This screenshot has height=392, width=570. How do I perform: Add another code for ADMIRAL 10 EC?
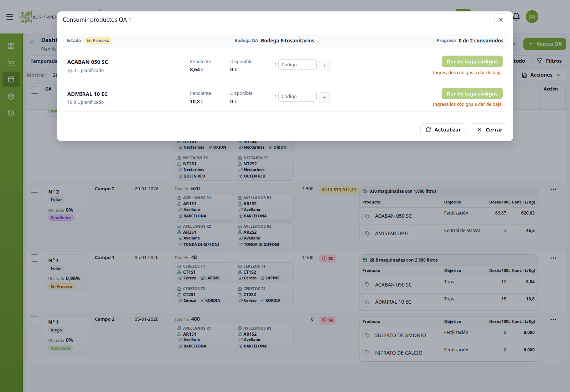pyautogui.click(x=324, y=98)
